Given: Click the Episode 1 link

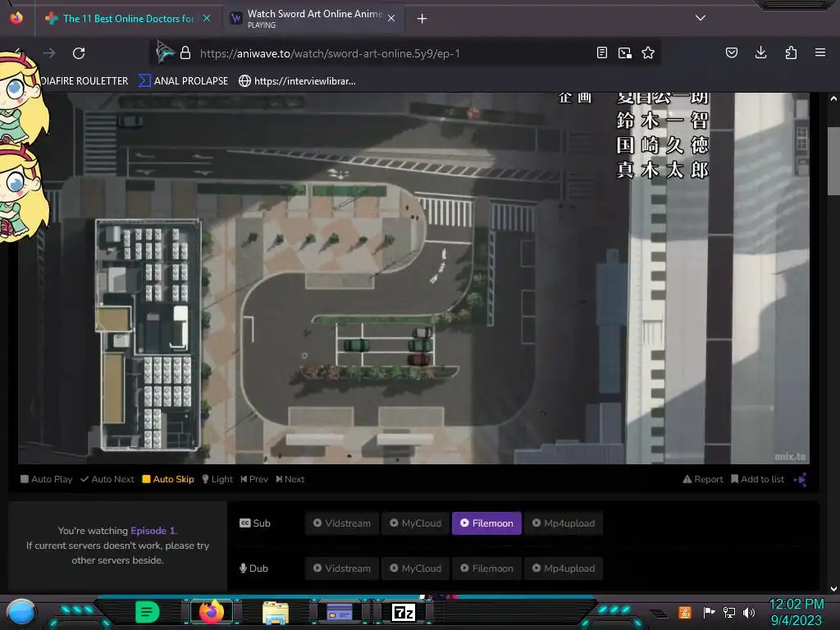Looking at the screenshot, I should (x=153, y=531).
